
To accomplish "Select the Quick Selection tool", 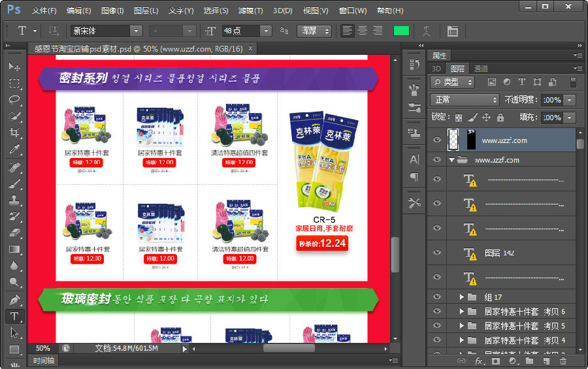I will tap(14, 116).
